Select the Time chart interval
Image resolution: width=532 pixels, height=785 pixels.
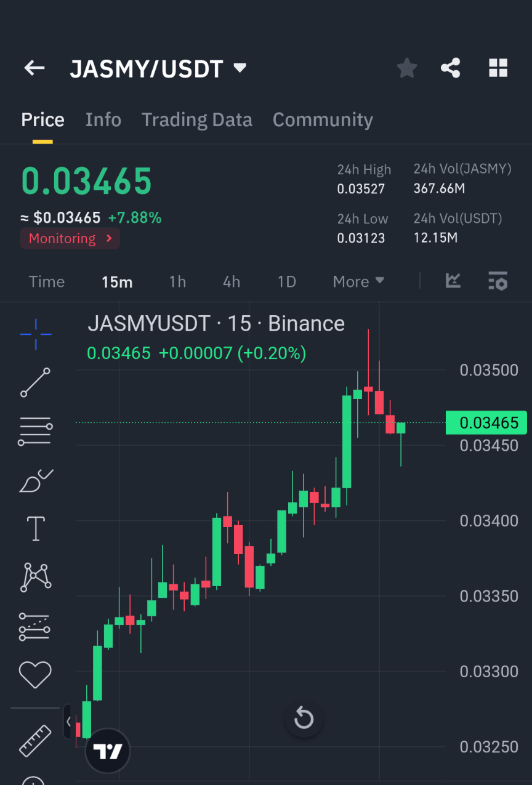(x=47, y=282)
